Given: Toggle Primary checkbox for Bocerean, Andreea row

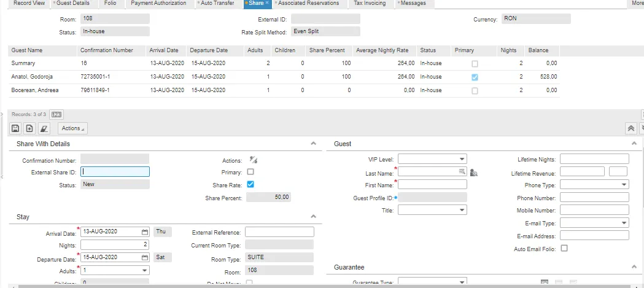Looking at the screenshot, I should tap(475, 91).
